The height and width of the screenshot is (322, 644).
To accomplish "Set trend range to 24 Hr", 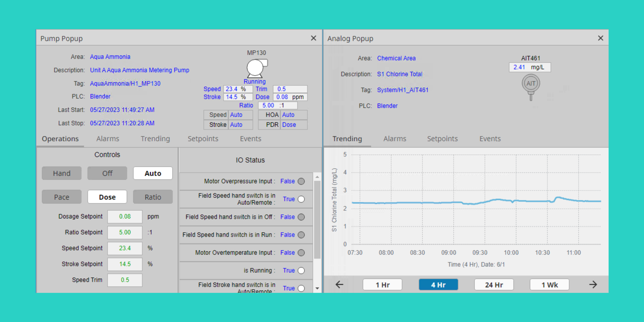I will click(x=494, y=285).
